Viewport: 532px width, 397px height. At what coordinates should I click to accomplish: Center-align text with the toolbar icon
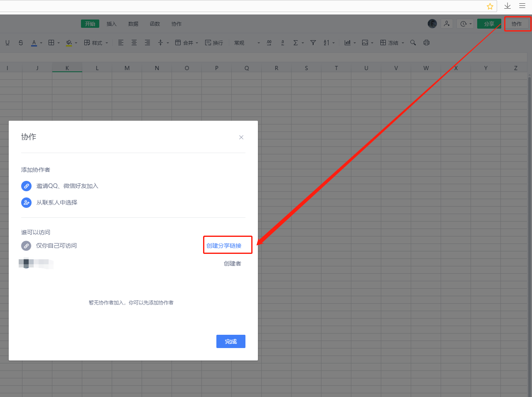134,43
